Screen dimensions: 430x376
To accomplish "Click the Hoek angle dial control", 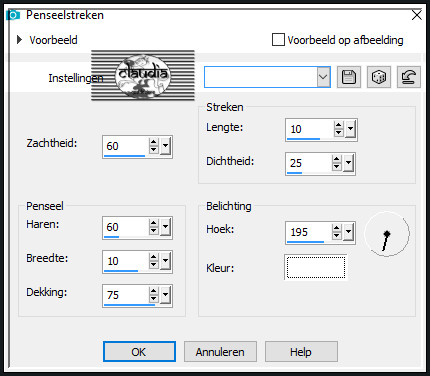I will click(x=387, y=234).
